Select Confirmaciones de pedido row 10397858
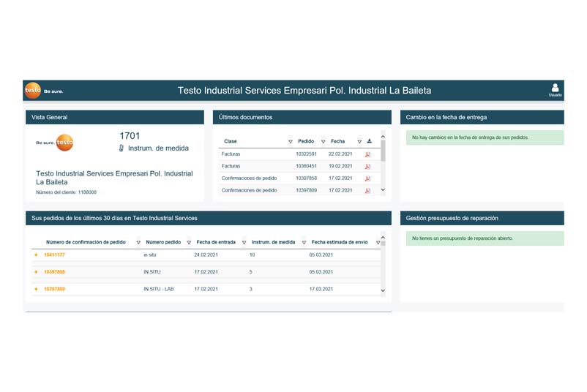 299,178
